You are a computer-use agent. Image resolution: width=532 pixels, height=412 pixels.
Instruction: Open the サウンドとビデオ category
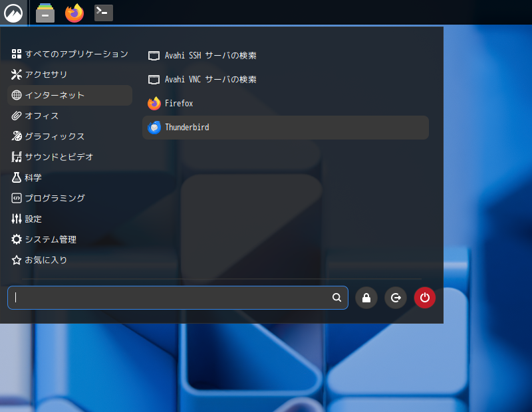pos(70,157)
